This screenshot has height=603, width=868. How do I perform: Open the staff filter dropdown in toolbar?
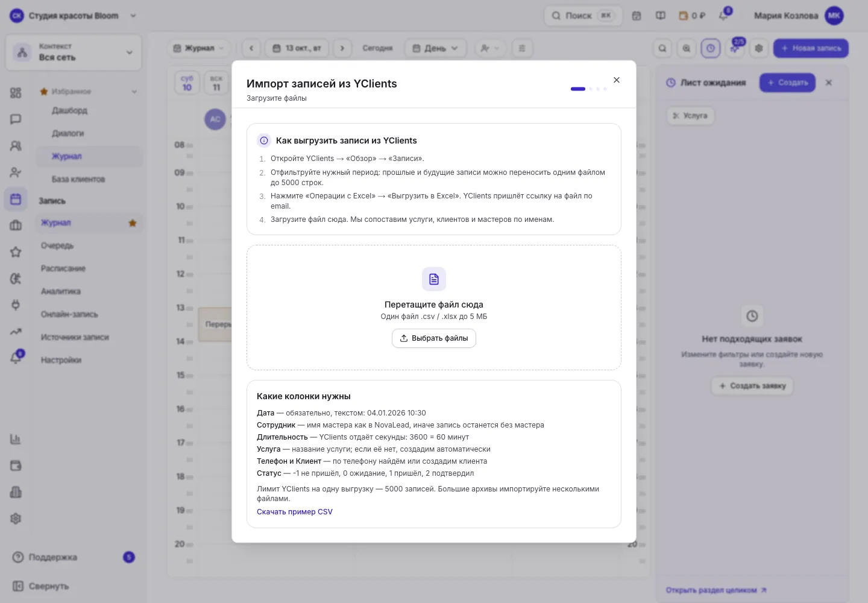(490, 48)
